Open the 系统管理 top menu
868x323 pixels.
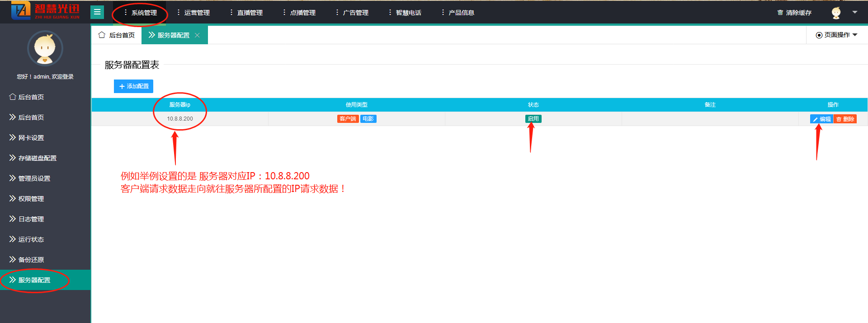click(140, 13)
